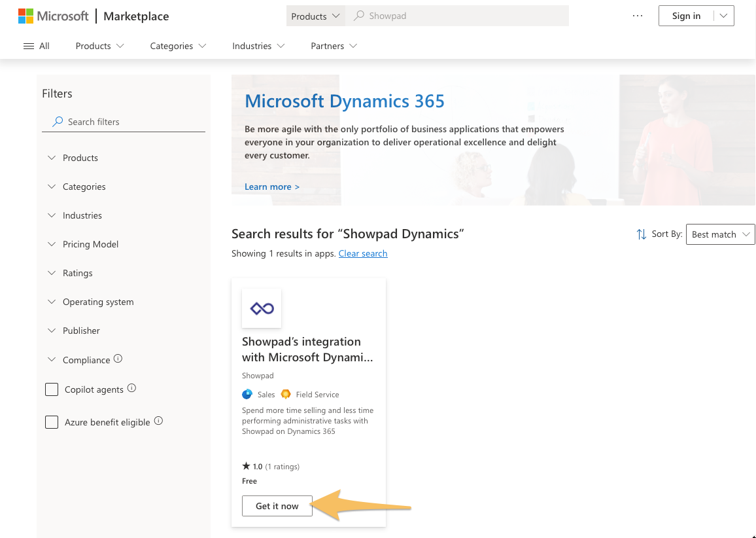Click the Get it now button

[277, 506]
